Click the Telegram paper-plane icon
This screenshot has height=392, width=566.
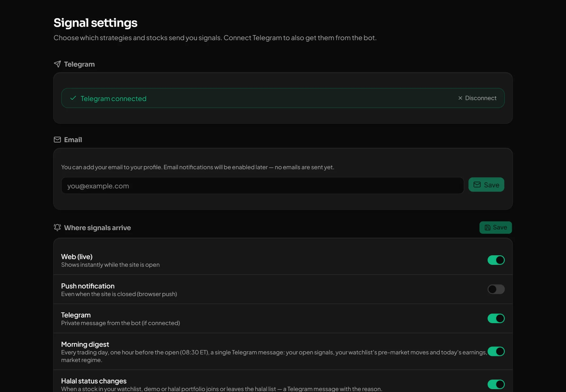pyautogui.click(x=57, y=64)
